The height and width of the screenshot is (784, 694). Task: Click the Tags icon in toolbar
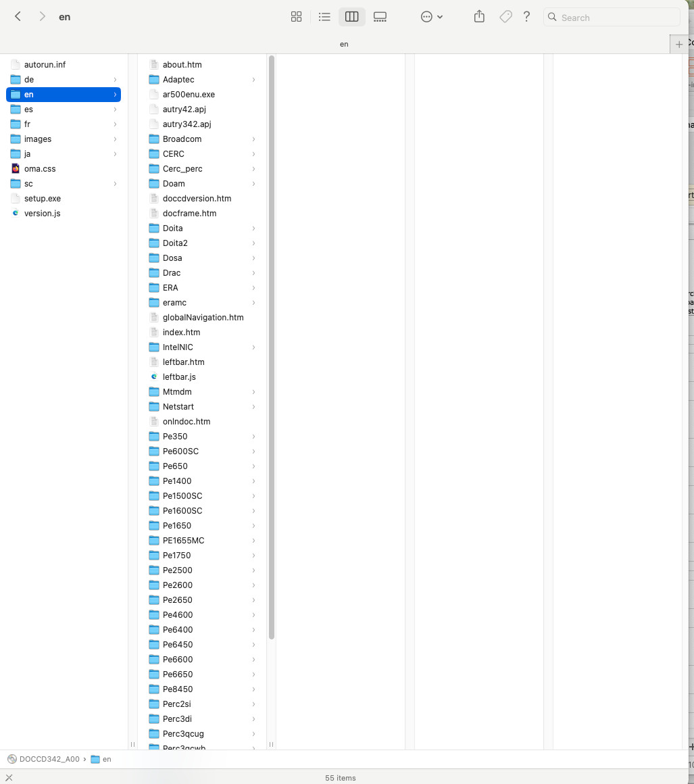click(505, 16)
